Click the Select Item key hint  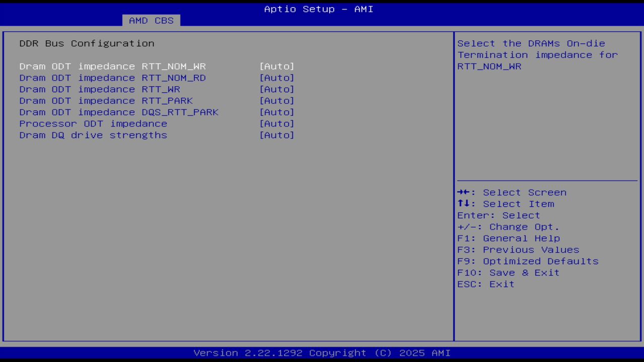(x=506, y=204)
